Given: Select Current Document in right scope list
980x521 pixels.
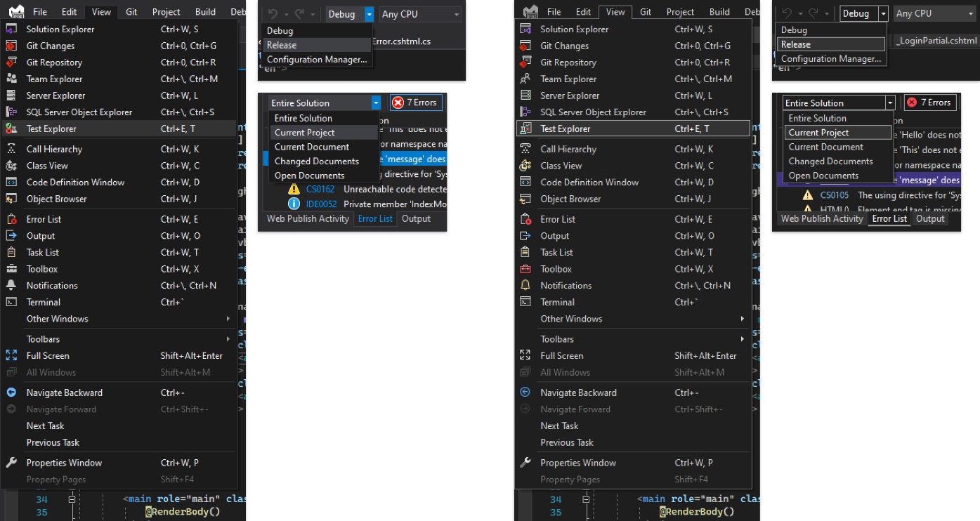Looking at the screenshot, I should (x=838, y=147).
